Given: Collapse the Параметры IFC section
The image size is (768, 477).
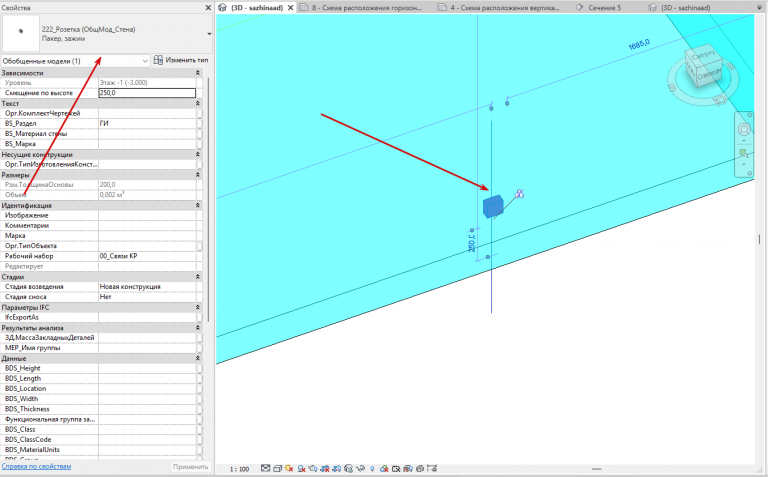Looking at the screenshot, I should pos(198,307).
